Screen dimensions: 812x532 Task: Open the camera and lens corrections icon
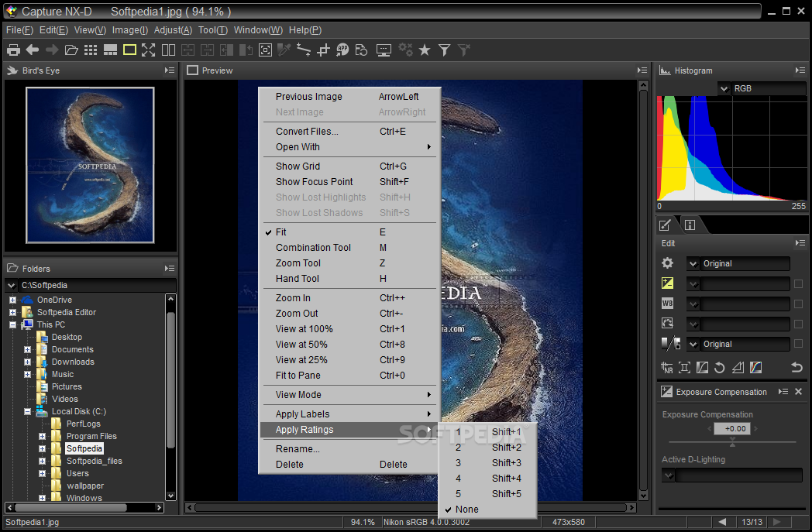click(685, 367)
